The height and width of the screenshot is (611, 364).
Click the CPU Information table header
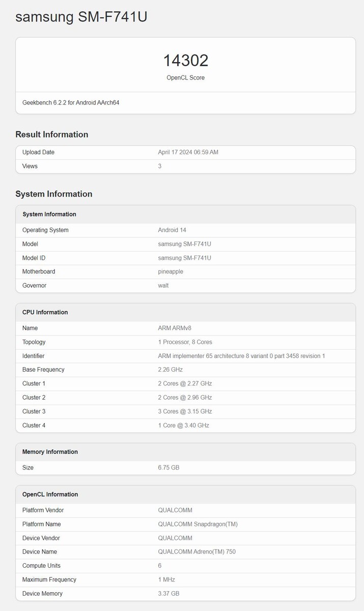point(45,312)
